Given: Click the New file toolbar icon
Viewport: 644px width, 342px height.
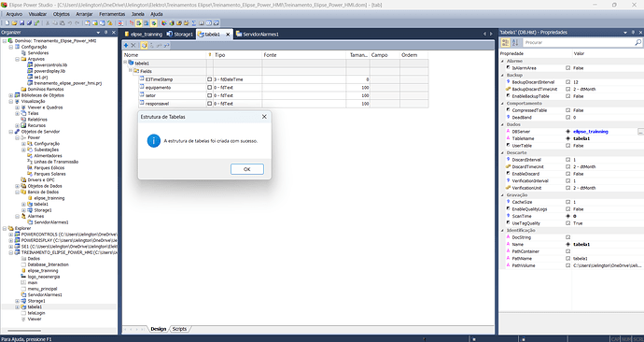Looking at the screenshot, I should click(x=7, y=23).
